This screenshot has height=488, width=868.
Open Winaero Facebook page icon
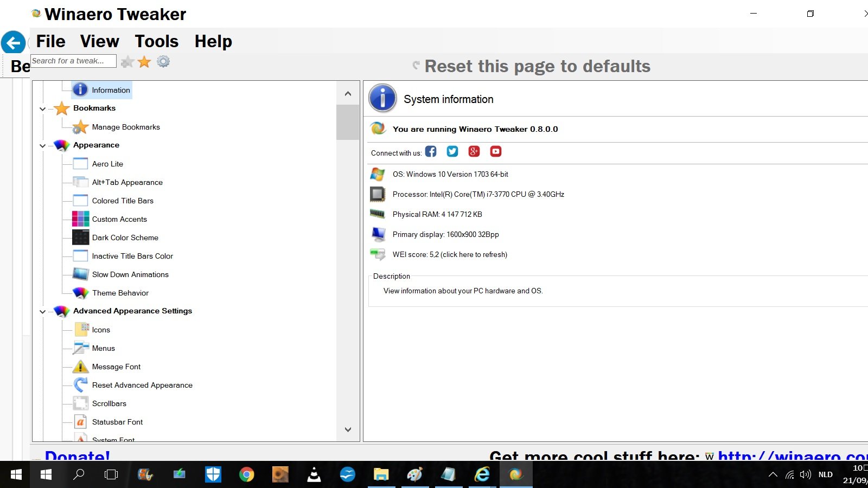(431, 151)
